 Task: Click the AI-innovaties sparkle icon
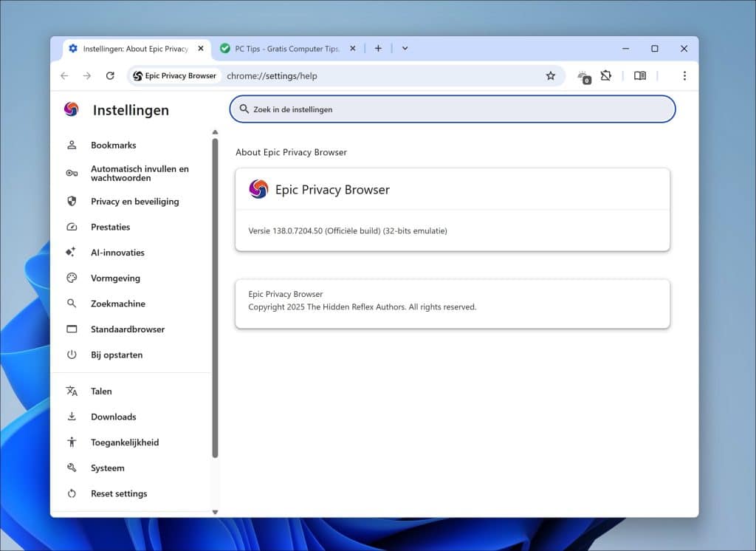coord(72,252)
